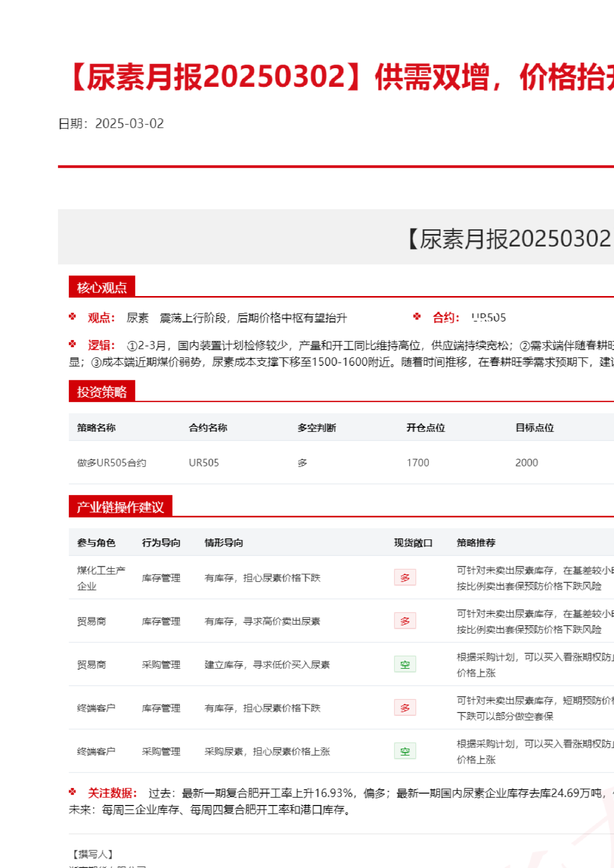
Task: Click the text 下跌可以部分做空套保
Action: click(505, 716)
